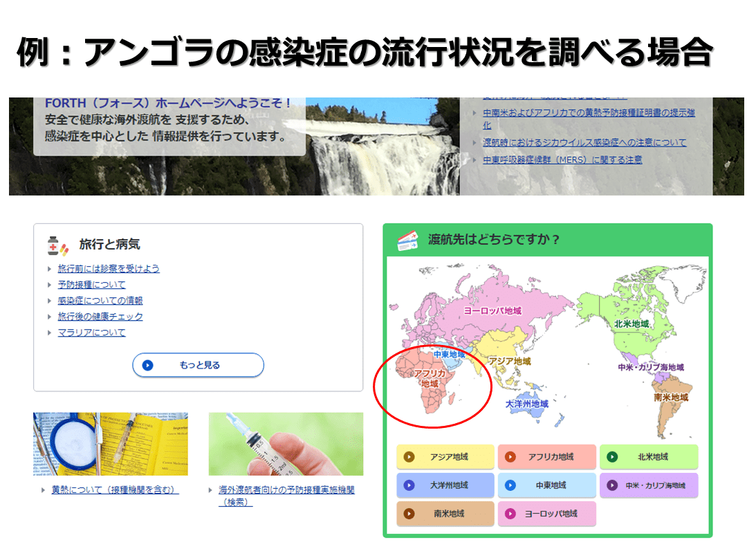Click the arrow icon on 南米地域 button
Image resolution: width=747 pixels, height=560 pixels.
[x=409, y=514]
